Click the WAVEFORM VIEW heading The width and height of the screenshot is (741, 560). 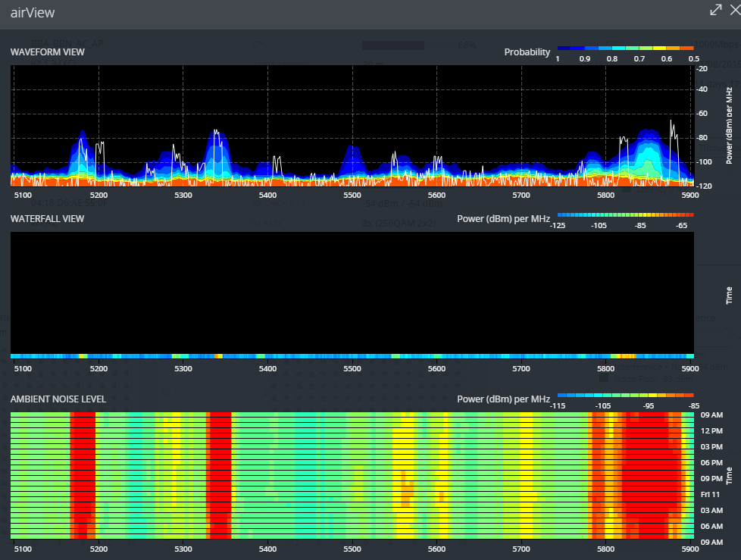(x=47, y=52)
